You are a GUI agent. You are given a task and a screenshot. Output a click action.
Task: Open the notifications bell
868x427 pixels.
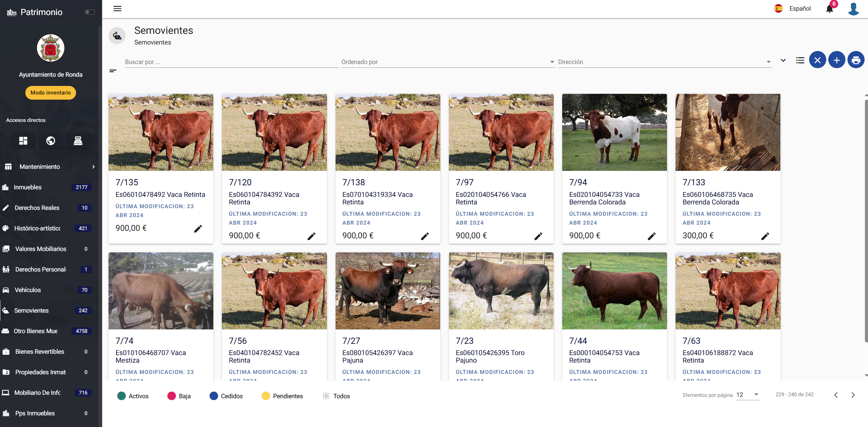coord(829,9)
